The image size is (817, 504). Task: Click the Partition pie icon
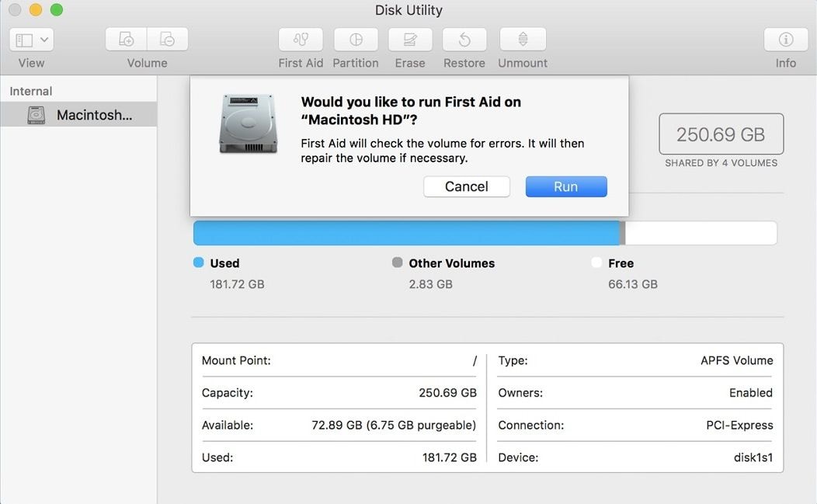click(x=356, y=39)
